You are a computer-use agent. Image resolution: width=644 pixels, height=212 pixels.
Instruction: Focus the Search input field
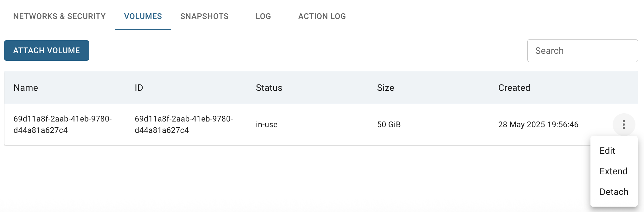pos(583,51)
